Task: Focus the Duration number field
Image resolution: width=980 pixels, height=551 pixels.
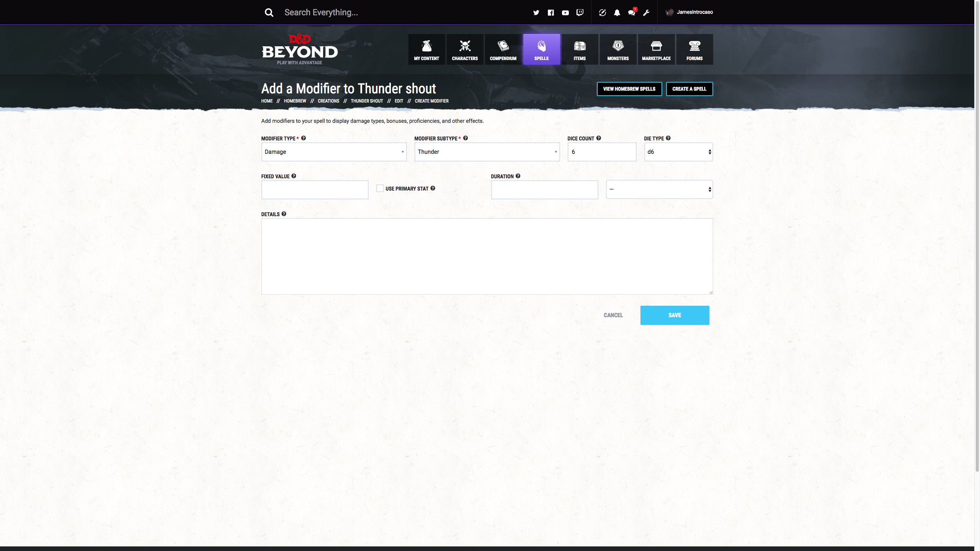Action: tap(545, 190)
